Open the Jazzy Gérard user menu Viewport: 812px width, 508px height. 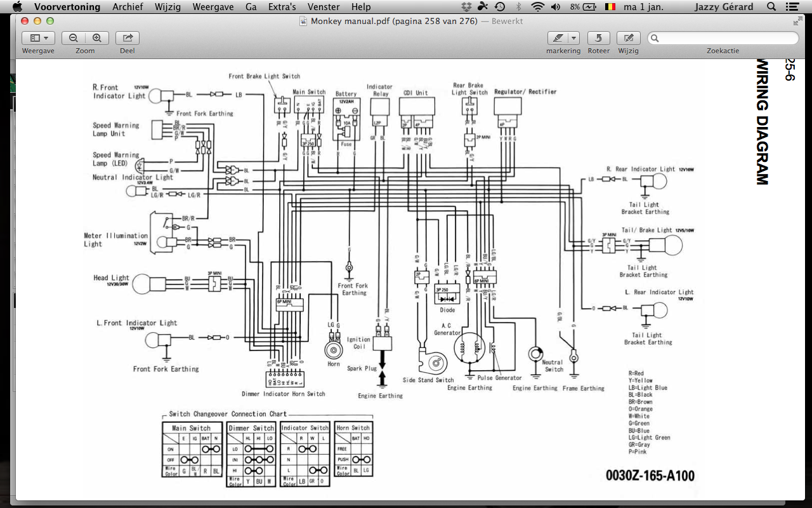(724, 7)
